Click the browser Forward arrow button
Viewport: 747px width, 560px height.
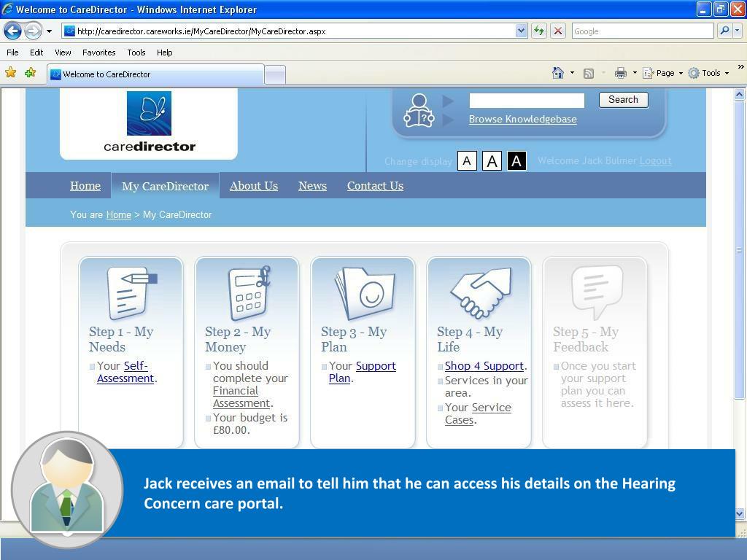point(32,31)
